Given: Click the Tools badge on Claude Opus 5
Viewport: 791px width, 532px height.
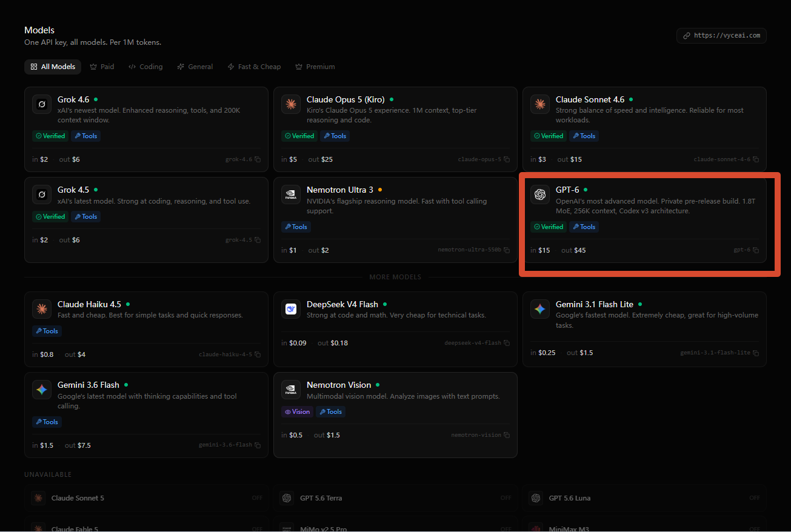Looking at the screenshot, I should tap(335, 136).
